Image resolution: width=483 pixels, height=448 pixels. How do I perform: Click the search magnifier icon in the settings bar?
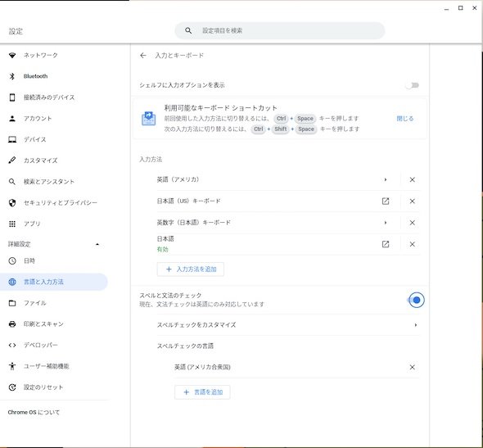click(188, 30)
